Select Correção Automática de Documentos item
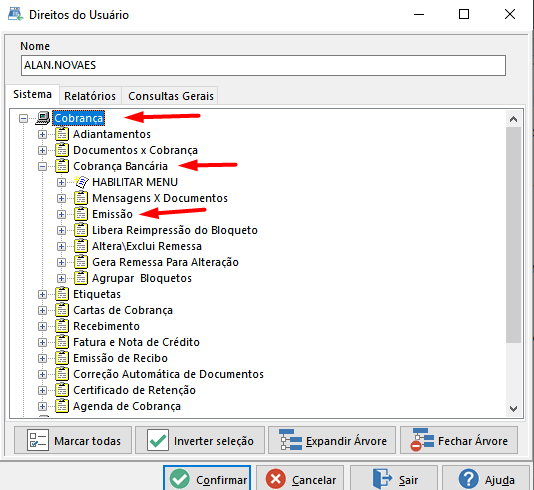The image size is (534, 490). click(168, 374)
